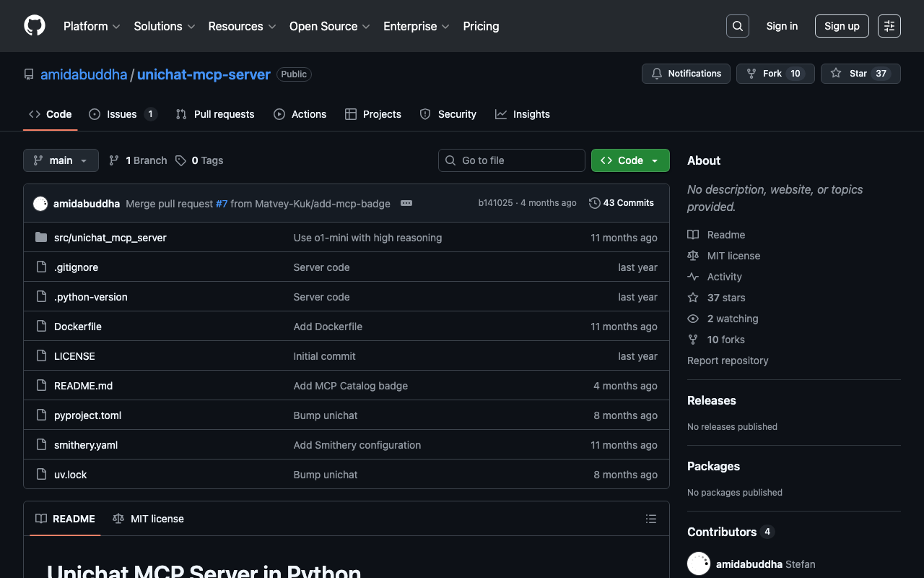The width and height of the screenshot is (924, 578).
Task: Click the Sign up button
Action: pos(842,26)
